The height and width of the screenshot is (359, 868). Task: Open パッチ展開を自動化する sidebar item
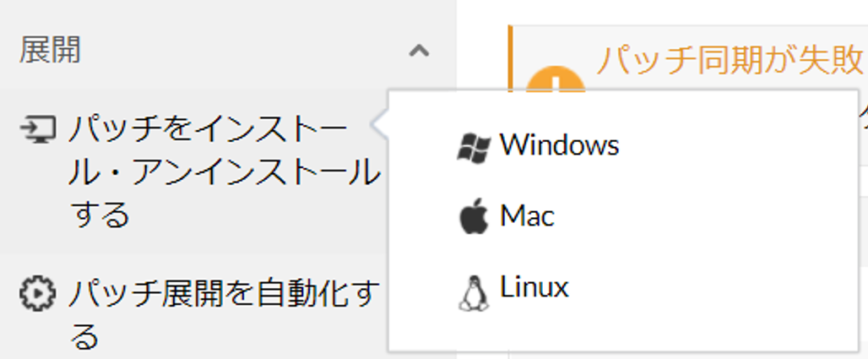click(195, 313)
